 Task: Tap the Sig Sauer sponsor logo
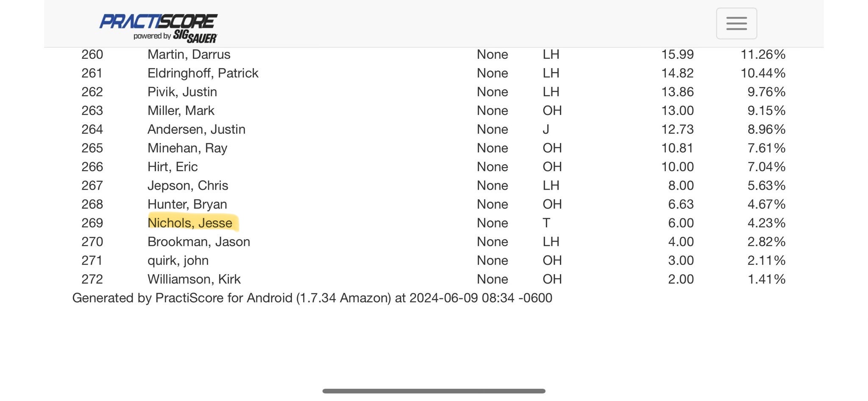pyautogui.click(x=195, y=36)
